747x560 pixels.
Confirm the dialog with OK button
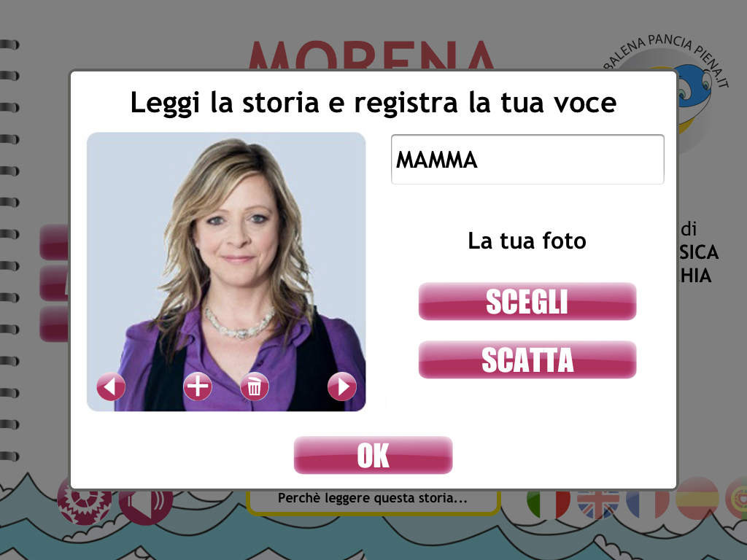[x=373, y=455]
